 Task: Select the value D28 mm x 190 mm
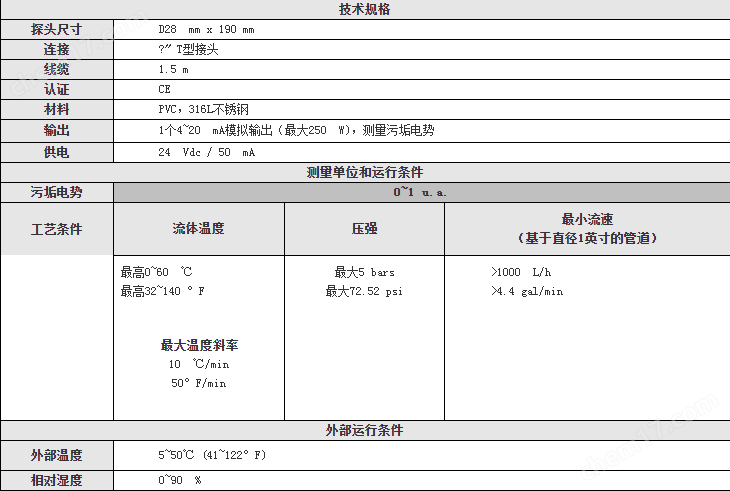point(206,29)
